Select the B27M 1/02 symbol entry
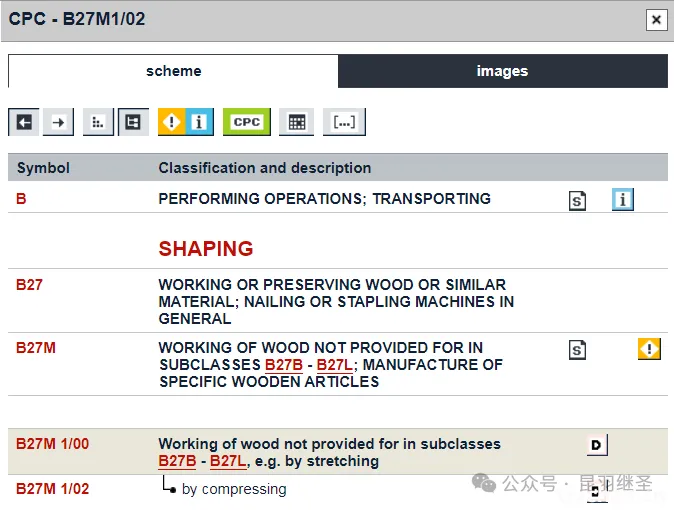Viewport: 674px width, 510px height. (52, 489)
